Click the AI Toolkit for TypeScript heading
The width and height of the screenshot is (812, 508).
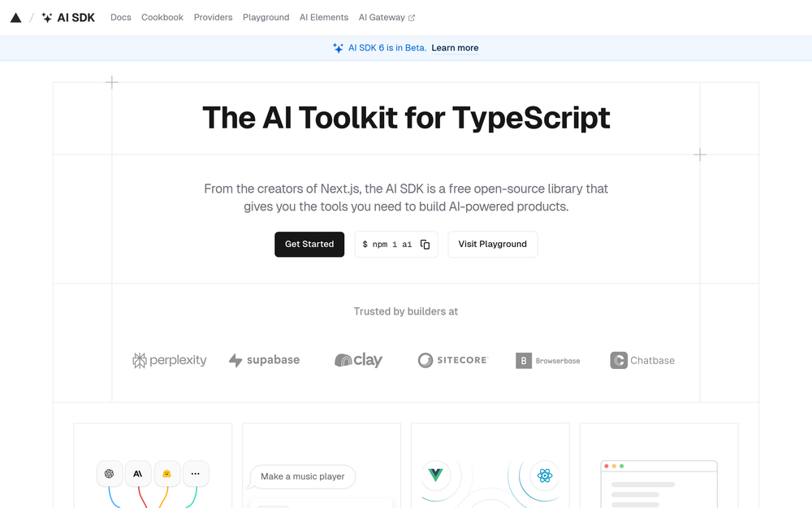click(x=406, y=118)
